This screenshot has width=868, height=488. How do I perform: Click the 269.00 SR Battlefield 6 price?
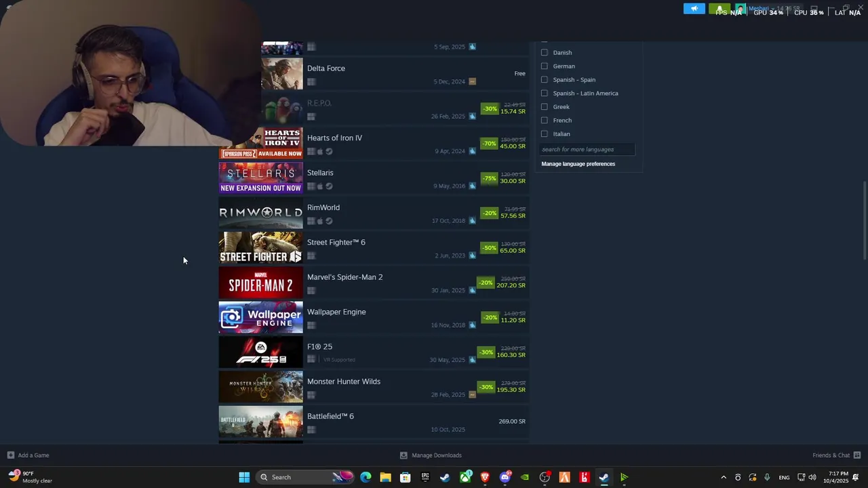tap(512, 422)
